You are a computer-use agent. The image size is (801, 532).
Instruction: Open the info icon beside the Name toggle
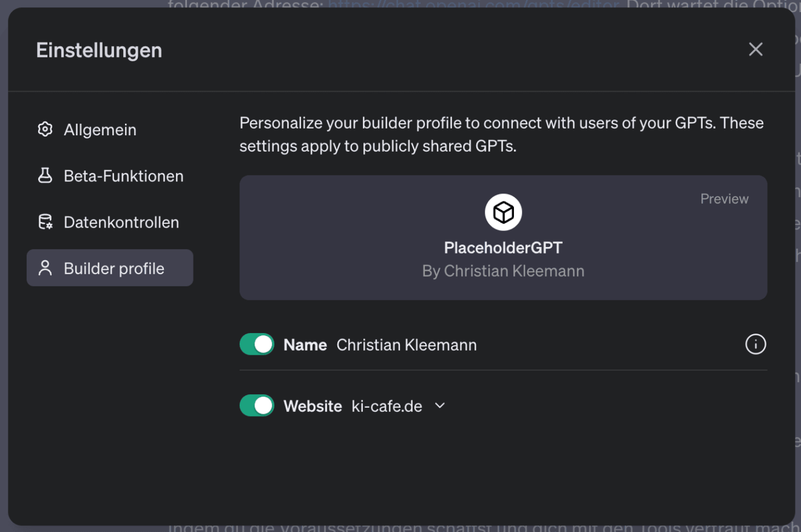755,344
